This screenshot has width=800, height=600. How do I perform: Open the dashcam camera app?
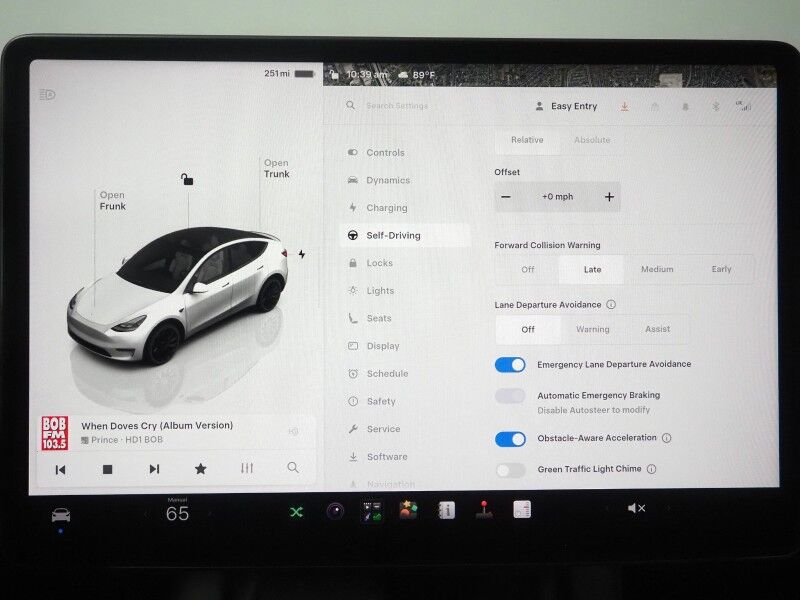click(335, 511)
